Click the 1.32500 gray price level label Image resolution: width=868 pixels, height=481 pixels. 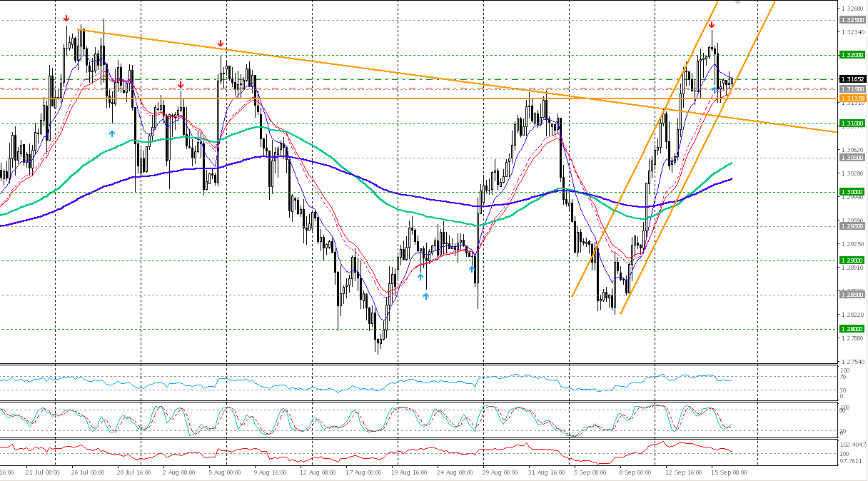853,20
